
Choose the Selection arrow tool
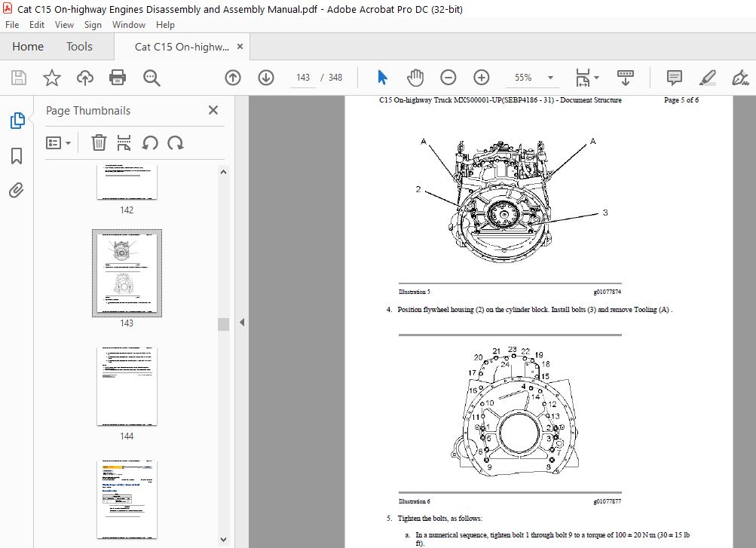click(x=382, y=78)
